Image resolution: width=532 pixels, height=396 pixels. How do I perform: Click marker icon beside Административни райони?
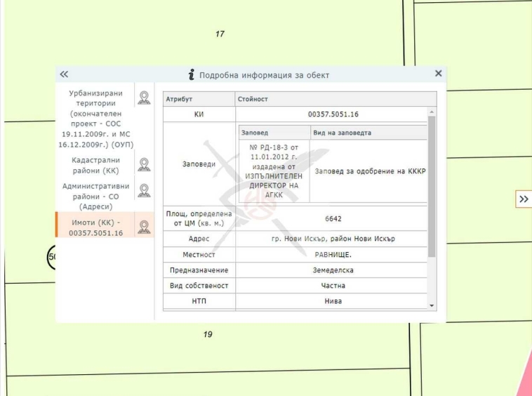144,191
